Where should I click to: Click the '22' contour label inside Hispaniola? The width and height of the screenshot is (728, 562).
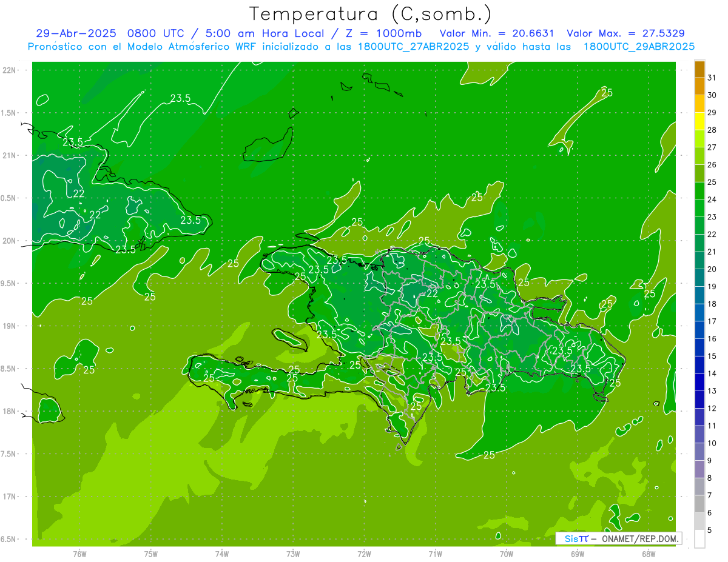coord(432,293)
